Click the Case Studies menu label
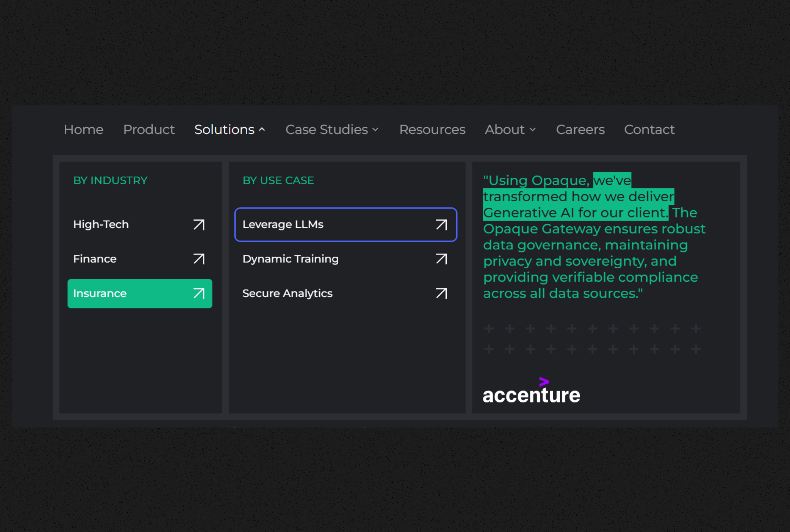Viewport: 790px width, 532px height. pos(327,130)
